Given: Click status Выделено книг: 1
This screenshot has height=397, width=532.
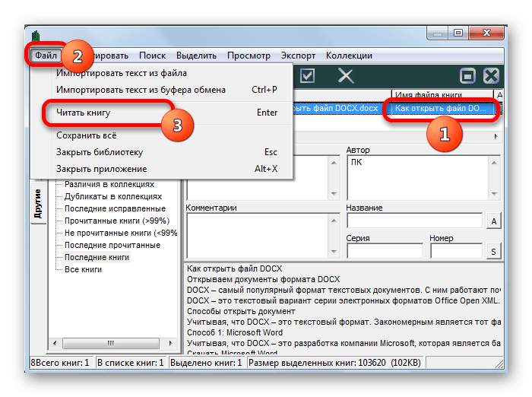Looking at the screenshot, I should [206, 363].
